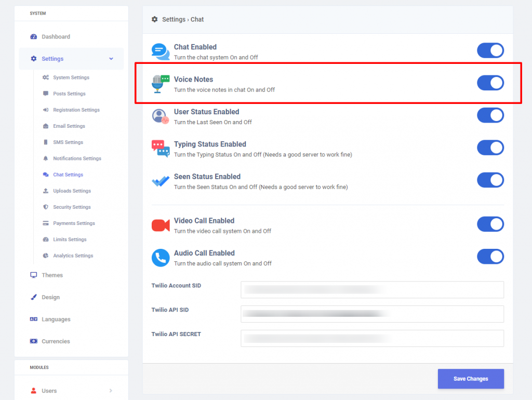
Task: Open Email Settings in sidebar
Action: pyautogui.click(x=69, y=126)
